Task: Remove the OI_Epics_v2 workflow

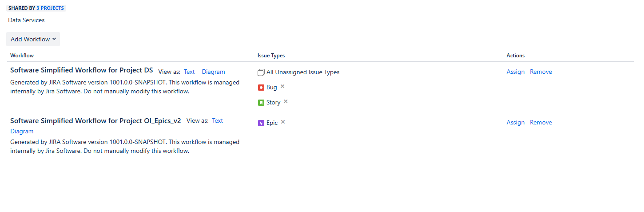Action: (541, 122)
